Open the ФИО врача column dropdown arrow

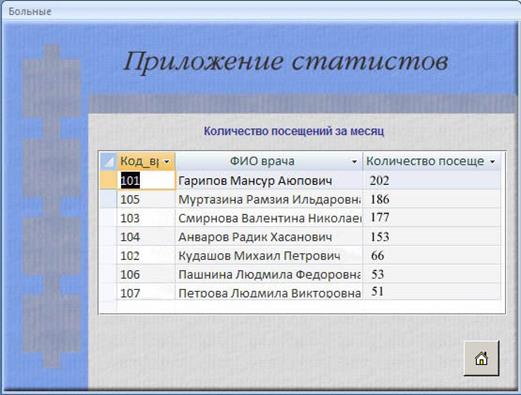click(x=354, y=162)
